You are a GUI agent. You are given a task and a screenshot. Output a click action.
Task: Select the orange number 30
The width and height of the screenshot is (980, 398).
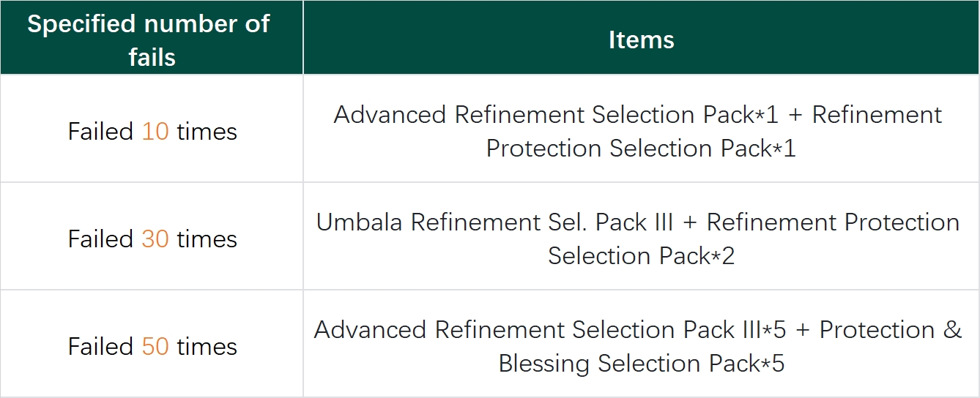coord(155,239)
